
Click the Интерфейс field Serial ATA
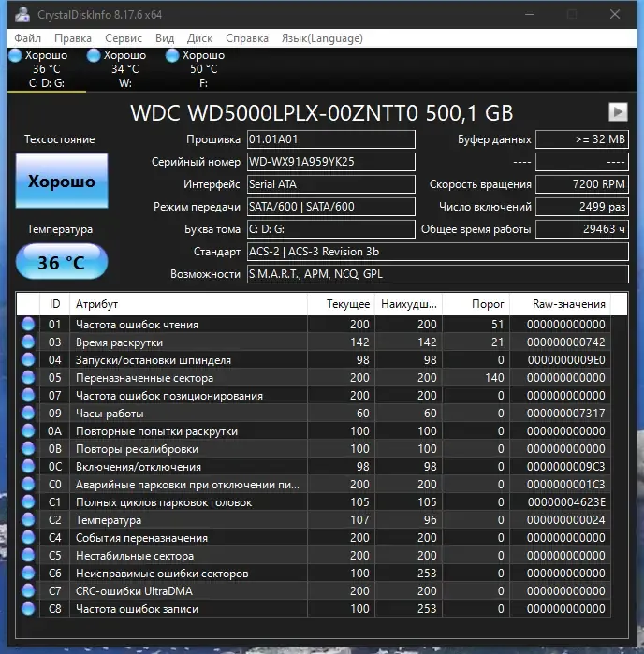click(331, 184)
